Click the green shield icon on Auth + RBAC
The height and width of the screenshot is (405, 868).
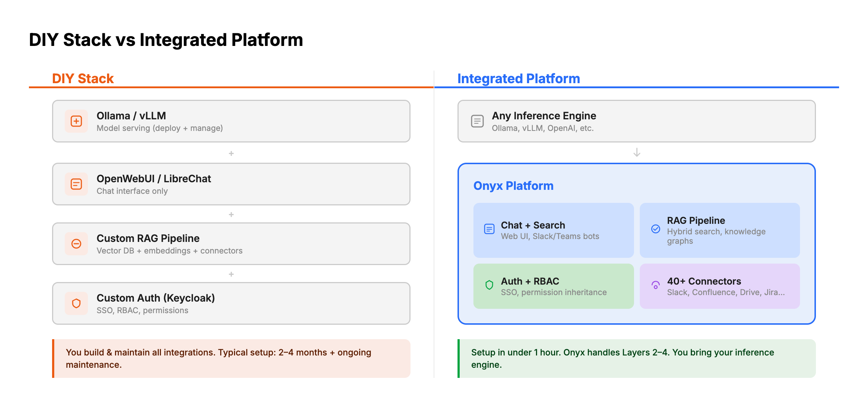tap(489, 285)
